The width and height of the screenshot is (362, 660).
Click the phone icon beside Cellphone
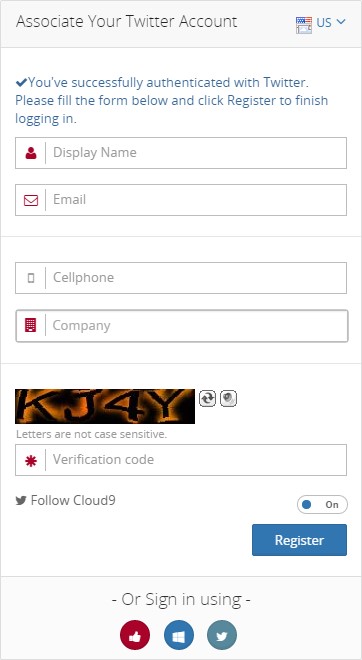[x=31, y=278]
